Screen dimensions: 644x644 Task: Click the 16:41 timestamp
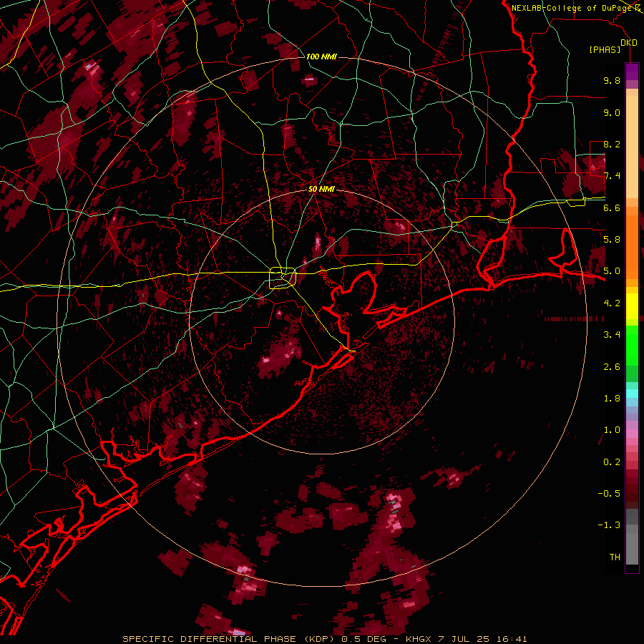(x=514, y=639)
